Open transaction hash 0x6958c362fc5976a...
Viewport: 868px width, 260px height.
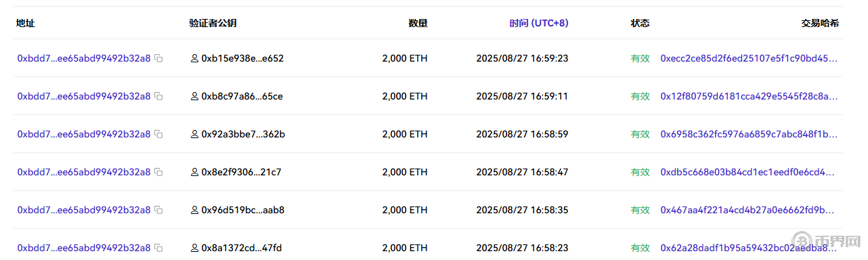click(750, 135)
